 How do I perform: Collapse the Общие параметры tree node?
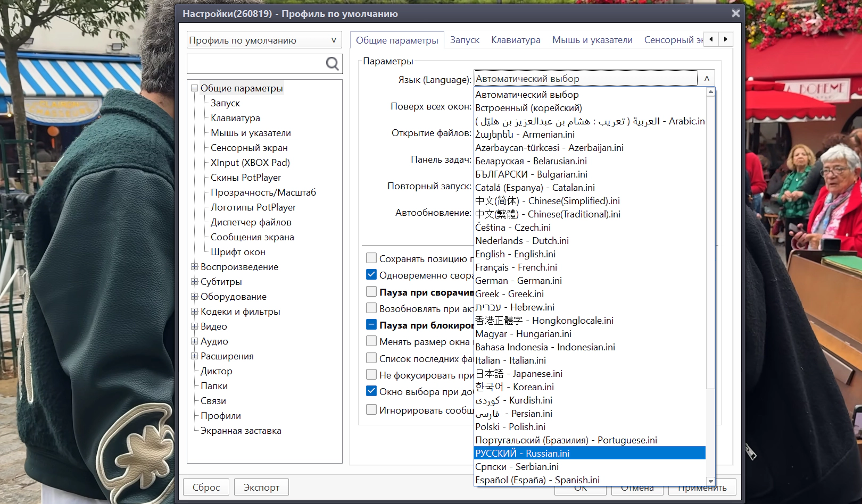[x=195, y=89]
